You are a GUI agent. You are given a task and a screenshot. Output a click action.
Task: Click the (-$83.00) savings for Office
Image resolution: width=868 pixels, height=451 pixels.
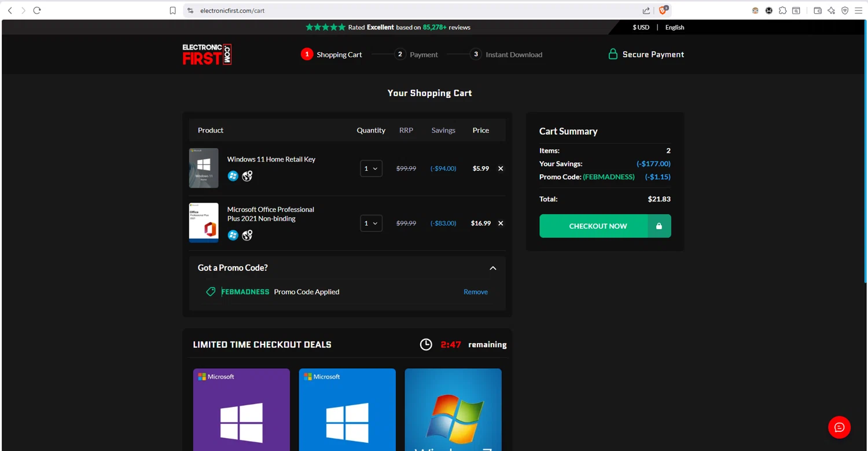[443, 223]
